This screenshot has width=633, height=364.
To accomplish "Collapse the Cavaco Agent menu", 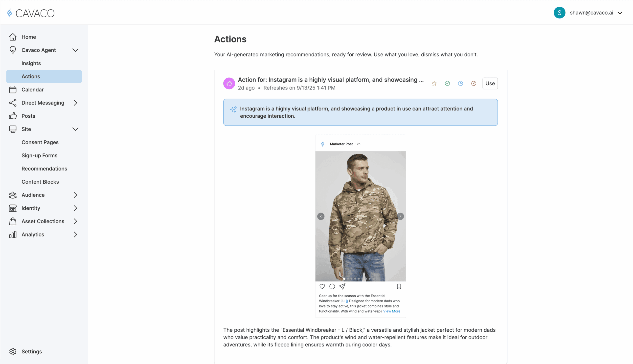I will 75,50.
